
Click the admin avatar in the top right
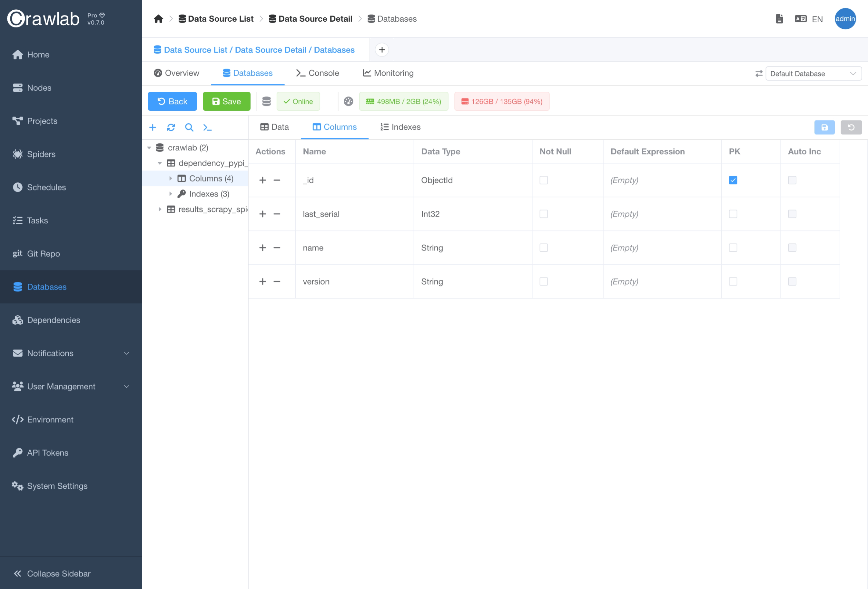[845, 18]
